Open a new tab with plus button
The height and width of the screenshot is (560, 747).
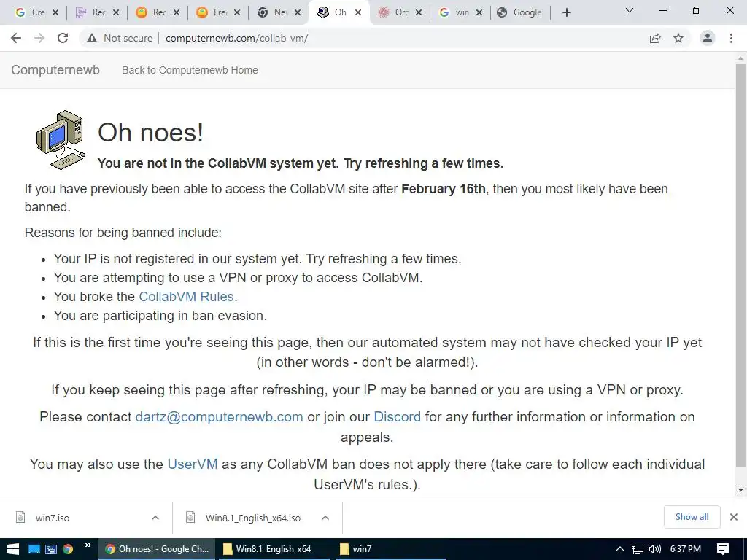point(566,13)
